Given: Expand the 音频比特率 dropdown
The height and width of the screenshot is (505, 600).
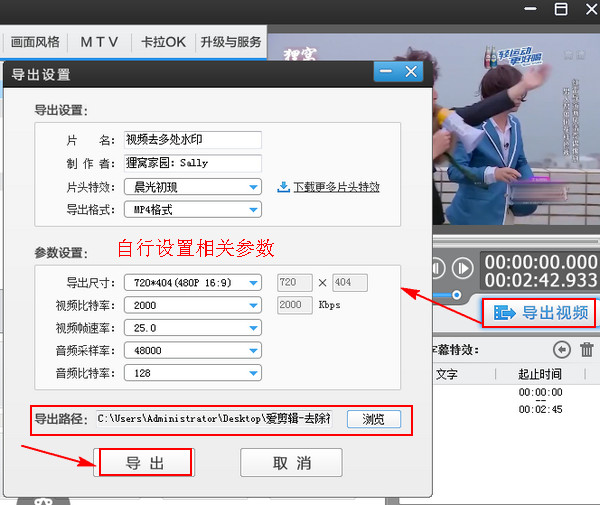Looking at the screenshot, I should pos(192,373).
